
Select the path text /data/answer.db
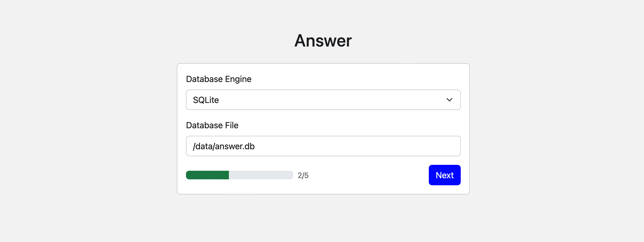(x=224, y=146)
